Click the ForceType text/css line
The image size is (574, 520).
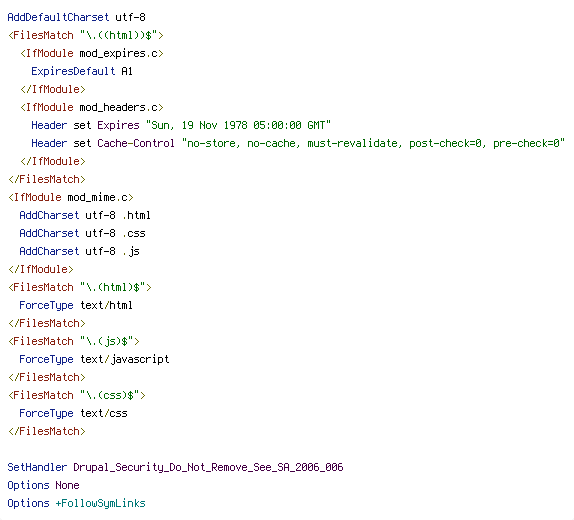73,413
